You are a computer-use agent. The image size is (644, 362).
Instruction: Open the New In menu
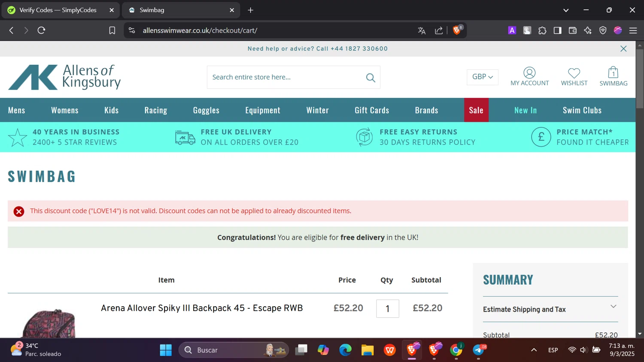tap(526, 110)
